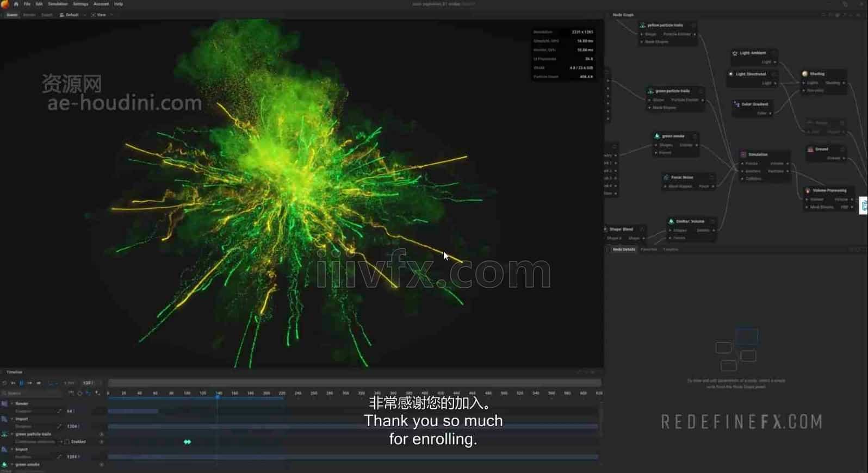Click the diamond keyframe icon in timeline toolbar
868x473 pixels.
[x=80, y=393]
